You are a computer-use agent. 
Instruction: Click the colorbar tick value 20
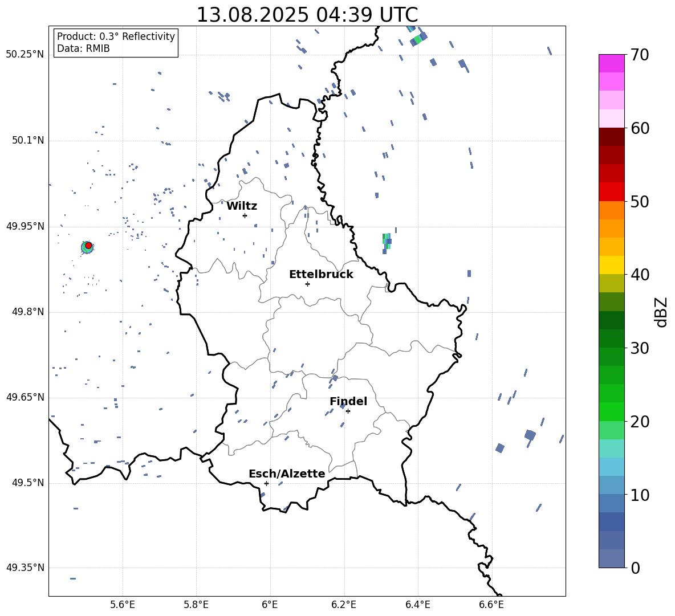coord(640,422)
